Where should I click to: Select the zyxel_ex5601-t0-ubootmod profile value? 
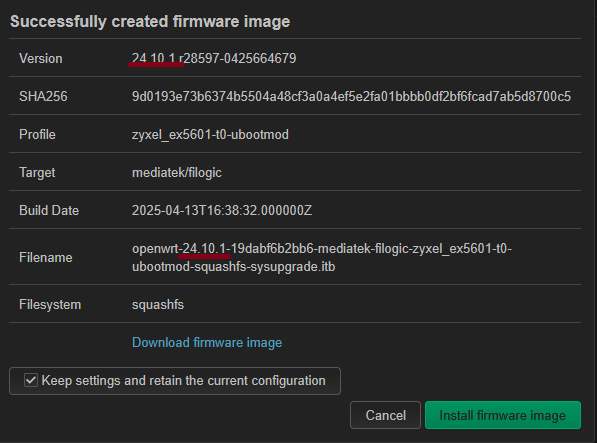click(210, 134)
